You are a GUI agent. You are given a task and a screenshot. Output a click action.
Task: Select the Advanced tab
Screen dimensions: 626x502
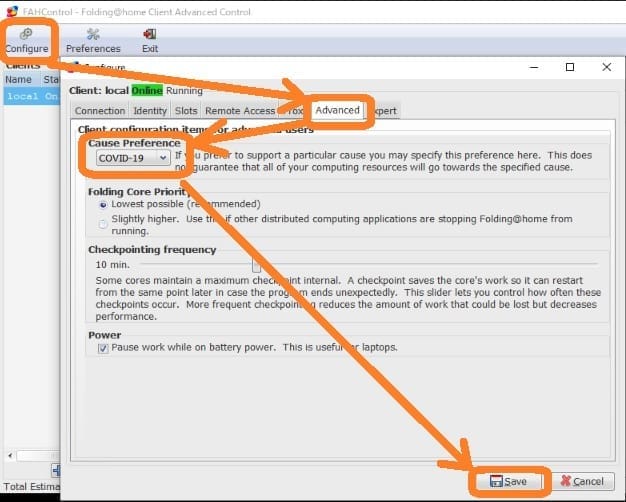(337, 110)
